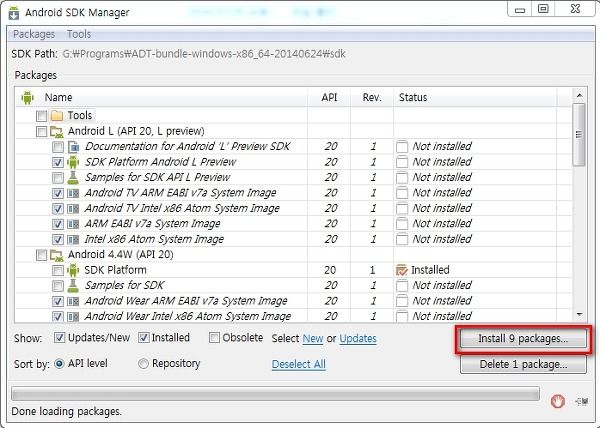The height and width of the screenshot is (428, 600).
Task: Click the SDK Platform Android L Preview robot icon
Action: [x=73, y=162]
